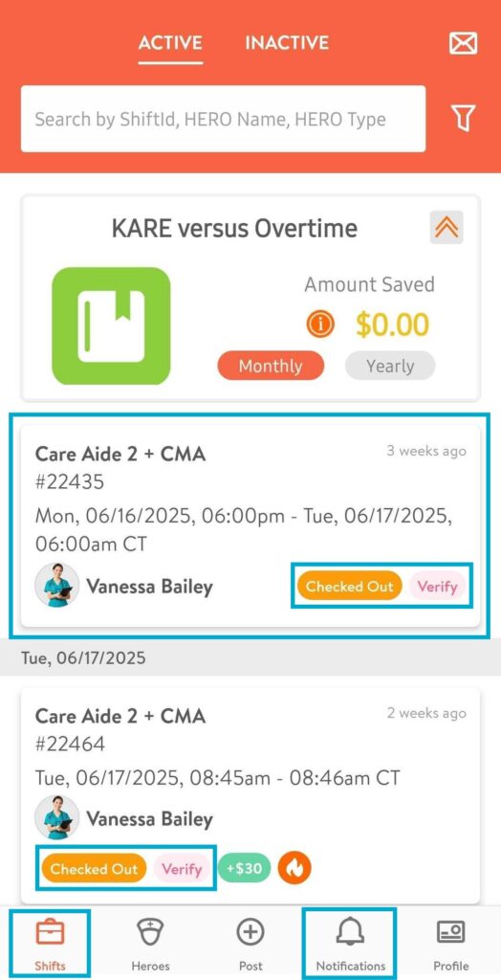
Task: Switch to the INACTIVE tab
Action: pos(287,43)
